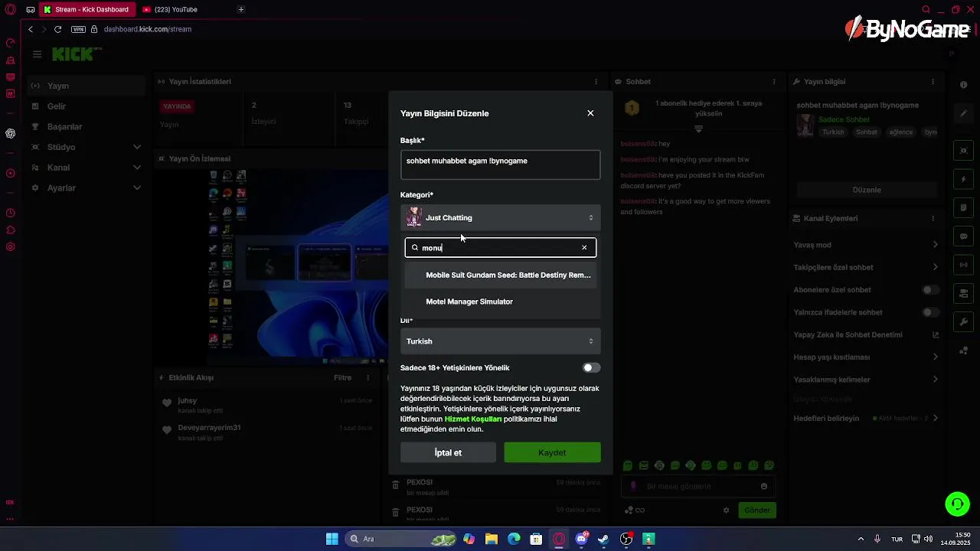Select Mobile Suit Gundam Seed category result
The image size is (980, 551).
[x=500, y=275]
